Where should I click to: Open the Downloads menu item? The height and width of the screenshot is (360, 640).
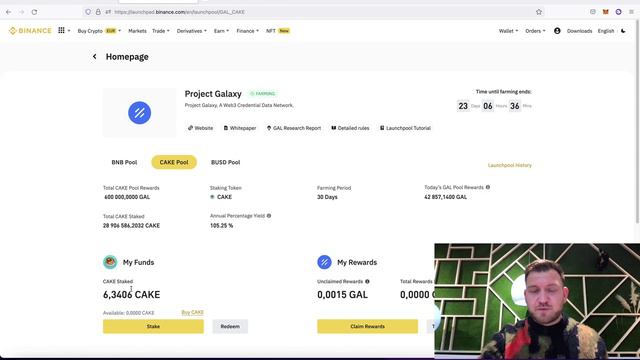point(579,31)
